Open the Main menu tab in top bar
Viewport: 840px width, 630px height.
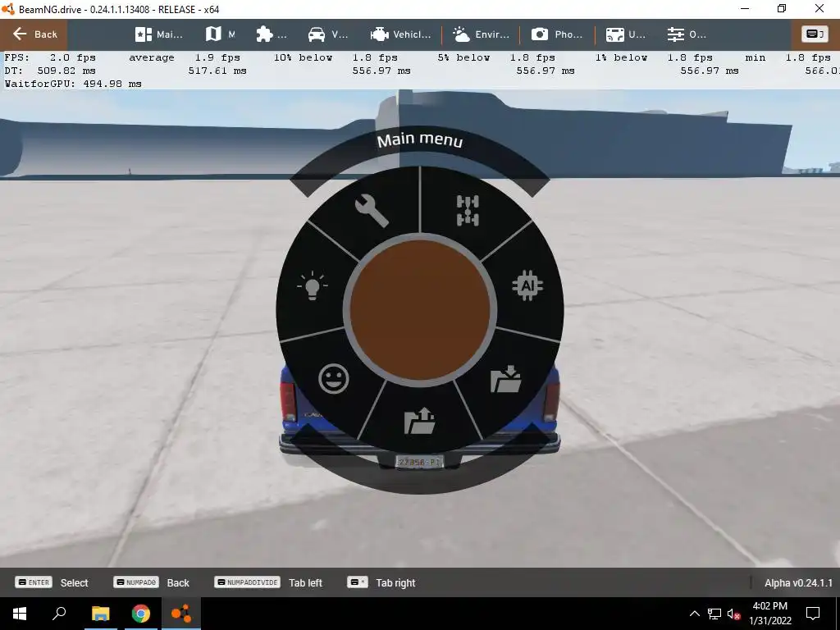point(158,34)
